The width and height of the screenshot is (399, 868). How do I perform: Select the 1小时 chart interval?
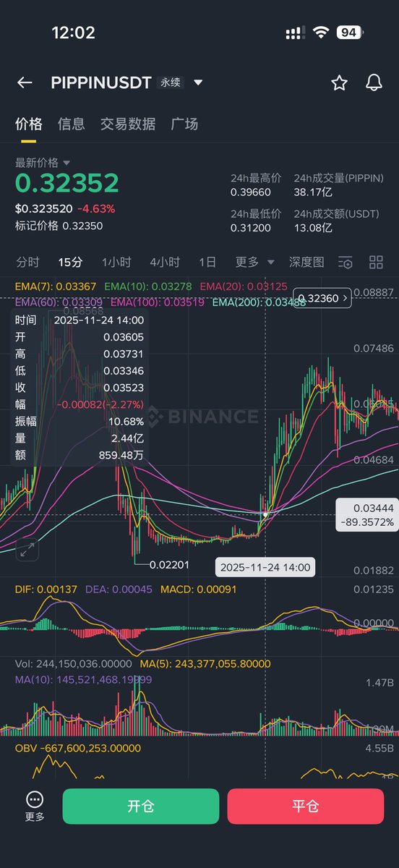(x=116, y=262)
